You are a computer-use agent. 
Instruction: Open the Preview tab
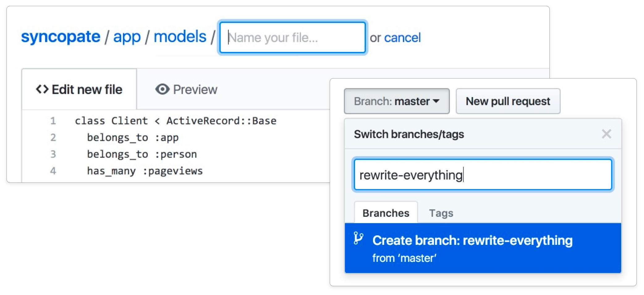tap(186, 90)
